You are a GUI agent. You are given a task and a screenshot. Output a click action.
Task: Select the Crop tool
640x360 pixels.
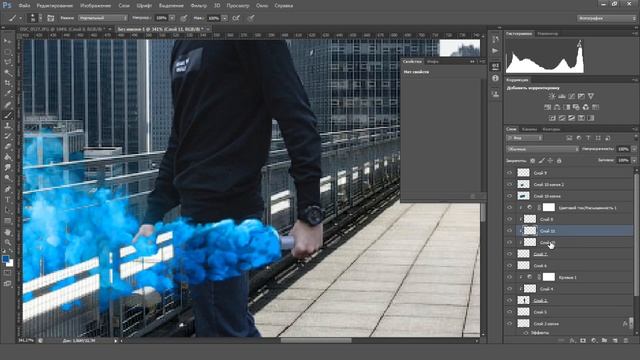tap(8, 83)
